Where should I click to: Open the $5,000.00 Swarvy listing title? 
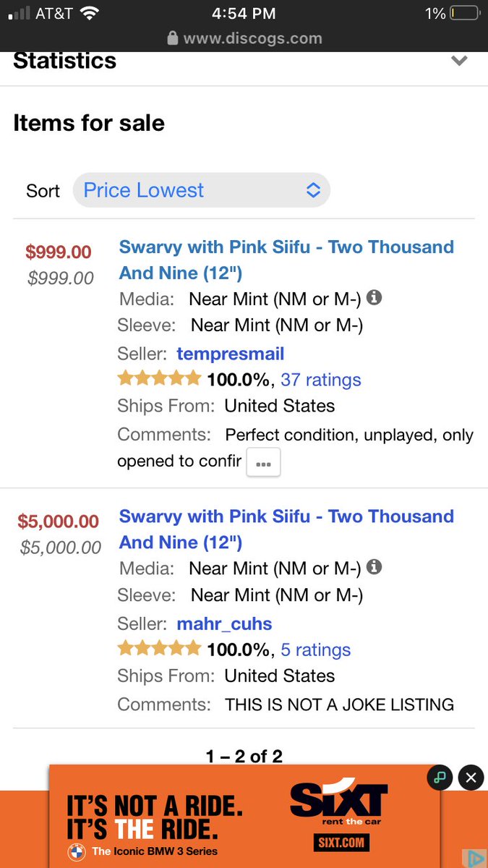(x=286, y=529)
